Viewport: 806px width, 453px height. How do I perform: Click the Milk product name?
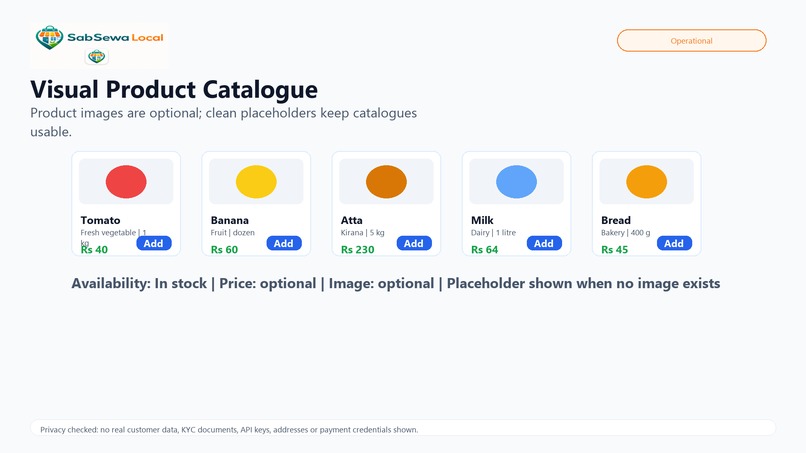point(482,220)
